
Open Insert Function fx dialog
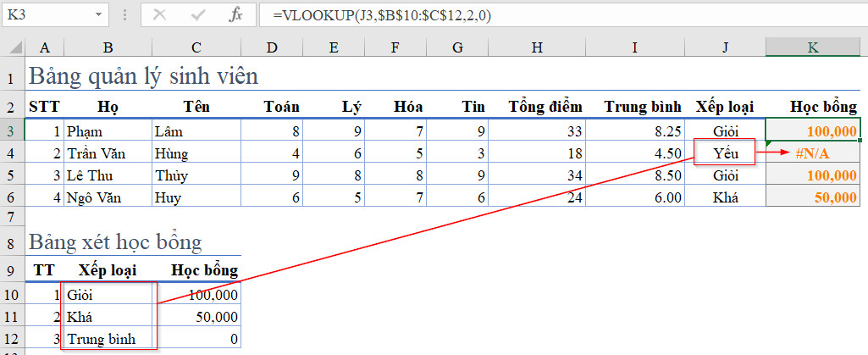235,15
